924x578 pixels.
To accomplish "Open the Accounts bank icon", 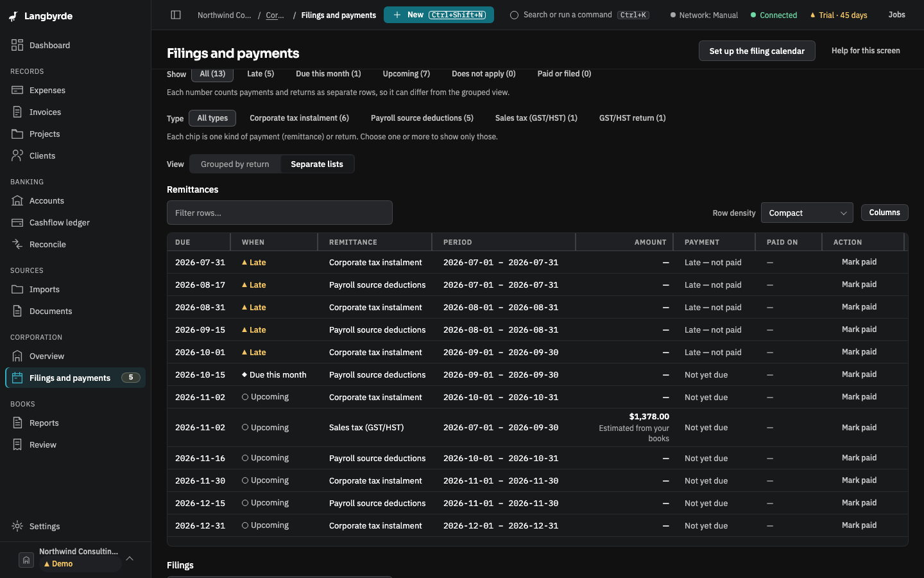I will click(17, 200).
